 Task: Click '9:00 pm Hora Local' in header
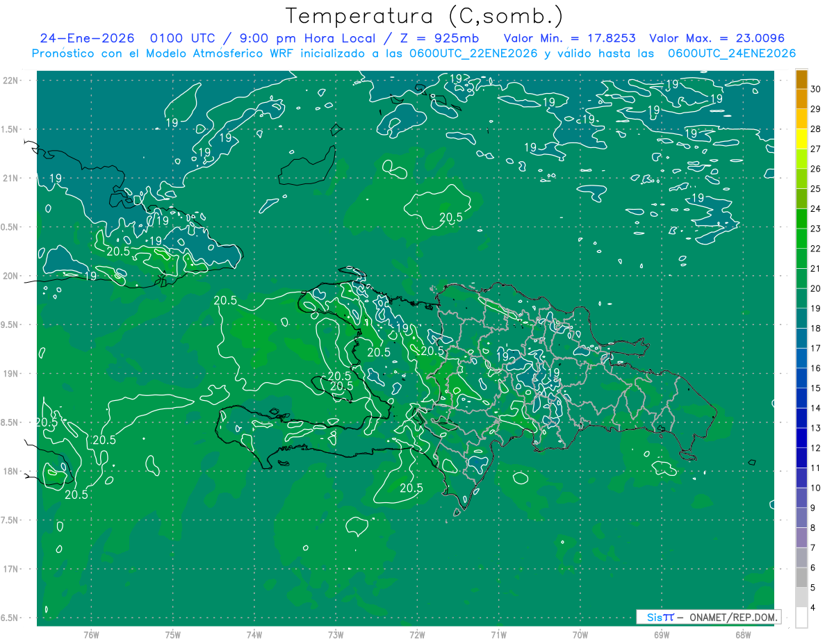pyautogui.click(x=308, y=39)
